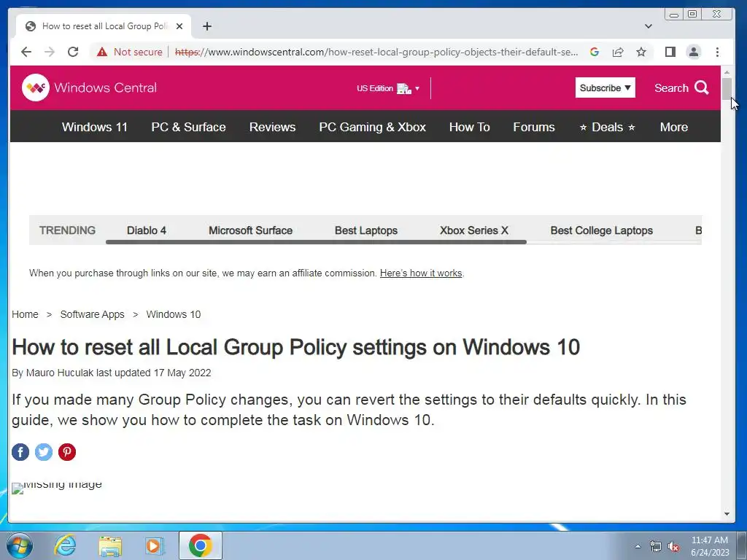Select How To in the navigation bar

pos(469,127)
